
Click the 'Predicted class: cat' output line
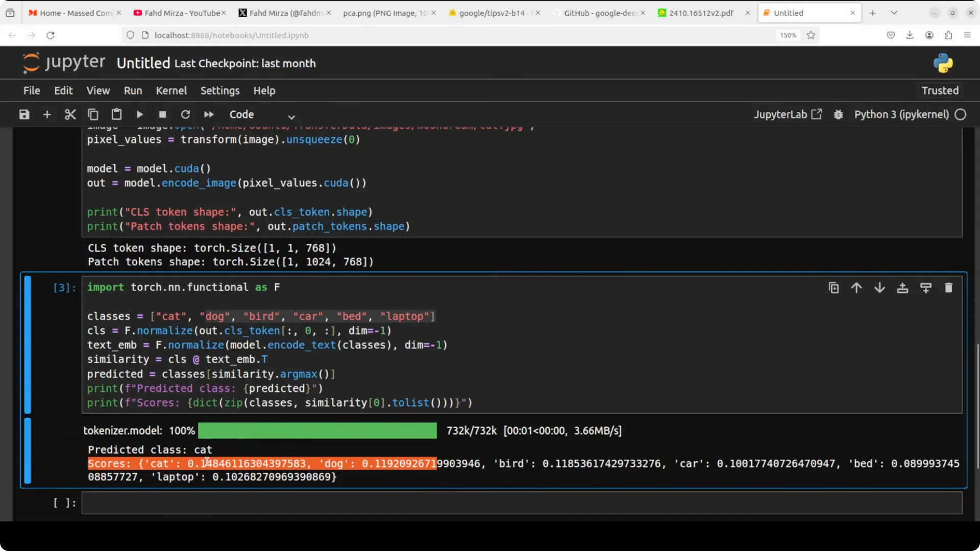[150, 450]
